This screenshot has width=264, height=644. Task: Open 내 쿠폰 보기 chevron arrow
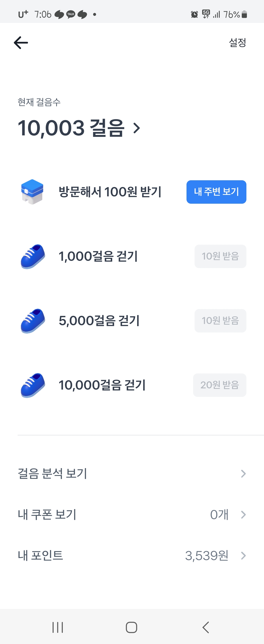coord(243,514)
